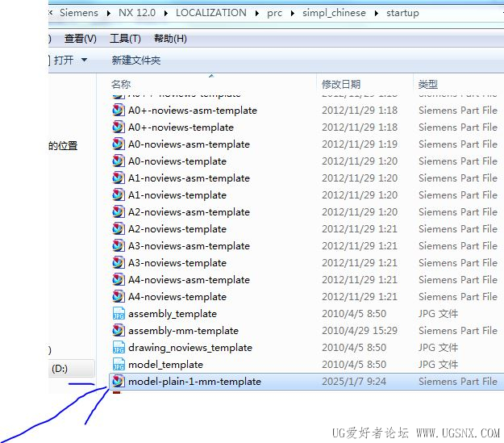Select file name A0-noviews-template
504x443 pixels.
click(177, 161)
